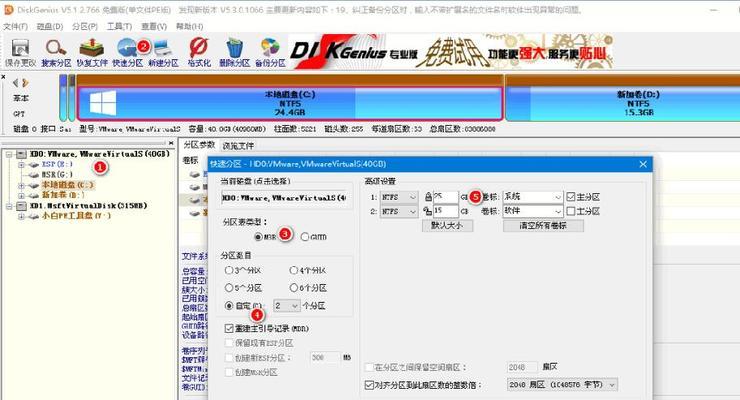Expand the 本地磁盘 (C:) tree node
This screenshot has height=400, width=740.
(21, 185)
